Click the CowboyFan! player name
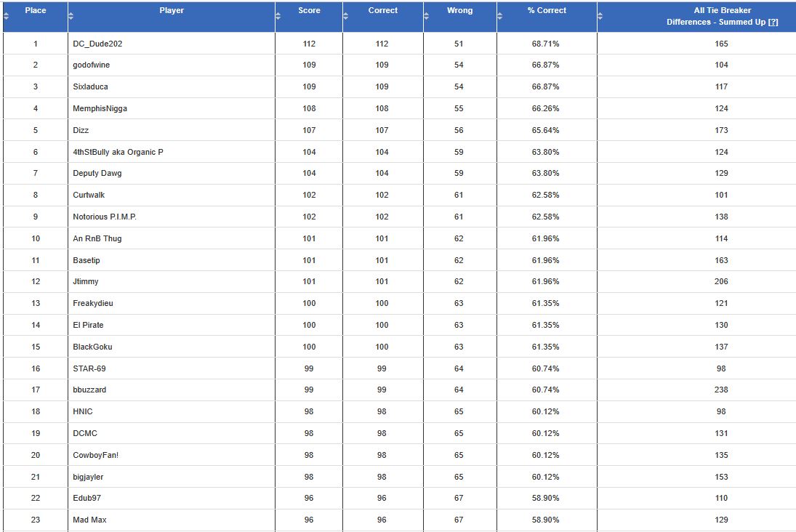The height and width of the screenshot is (532, 796). 95,455
